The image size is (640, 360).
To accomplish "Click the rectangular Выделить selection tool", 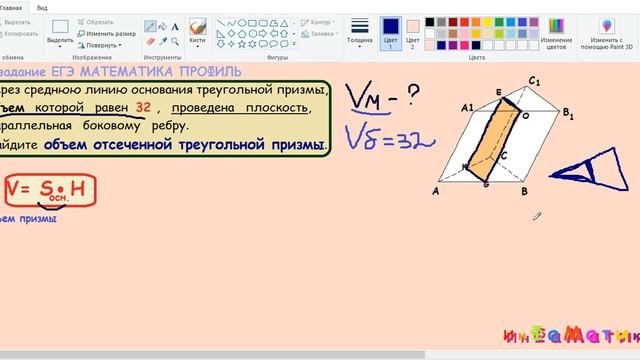I will click(x=60, y=27).
